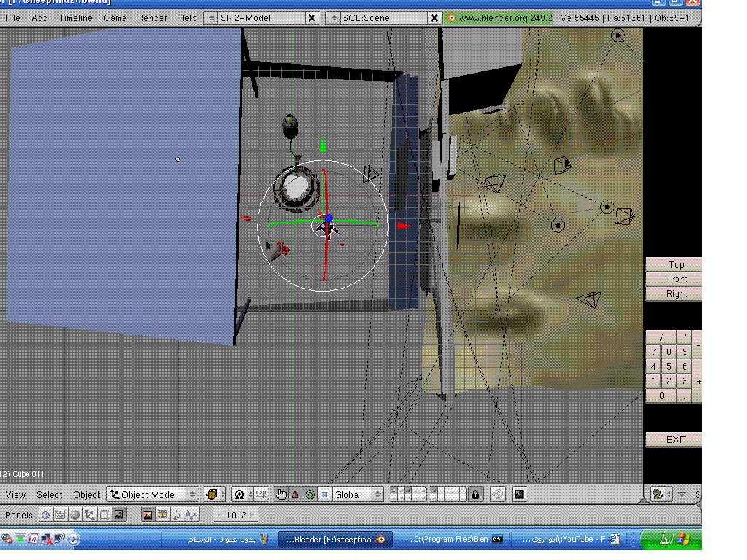The image size is (747, 560).
Task: Click numpad key 9 on side panel
Action: (684, 352)
